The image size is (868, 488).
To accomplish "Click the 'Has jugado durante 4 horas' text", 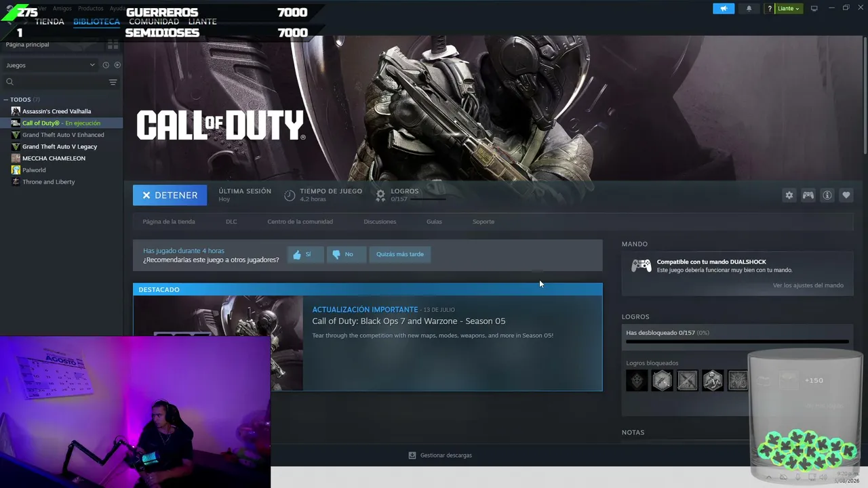I will click(184, 251).
